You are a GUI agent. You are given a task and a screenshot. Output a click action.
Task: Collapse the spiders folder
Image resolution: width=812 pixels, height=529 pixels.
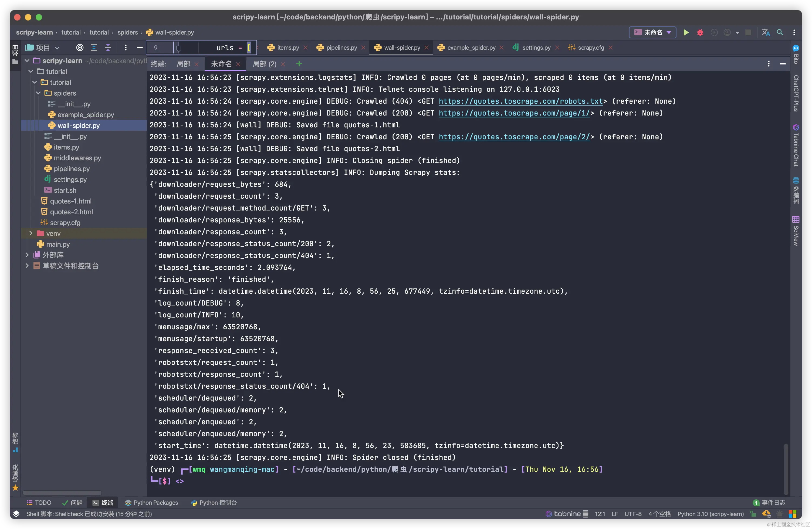(x=38, y=93)
